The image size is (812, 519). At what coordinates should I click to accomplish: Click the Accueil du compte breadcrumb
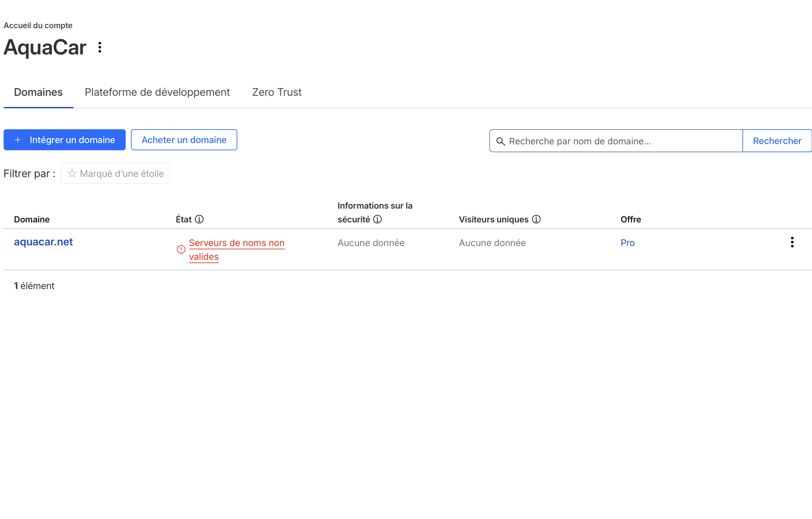[38, 26]
